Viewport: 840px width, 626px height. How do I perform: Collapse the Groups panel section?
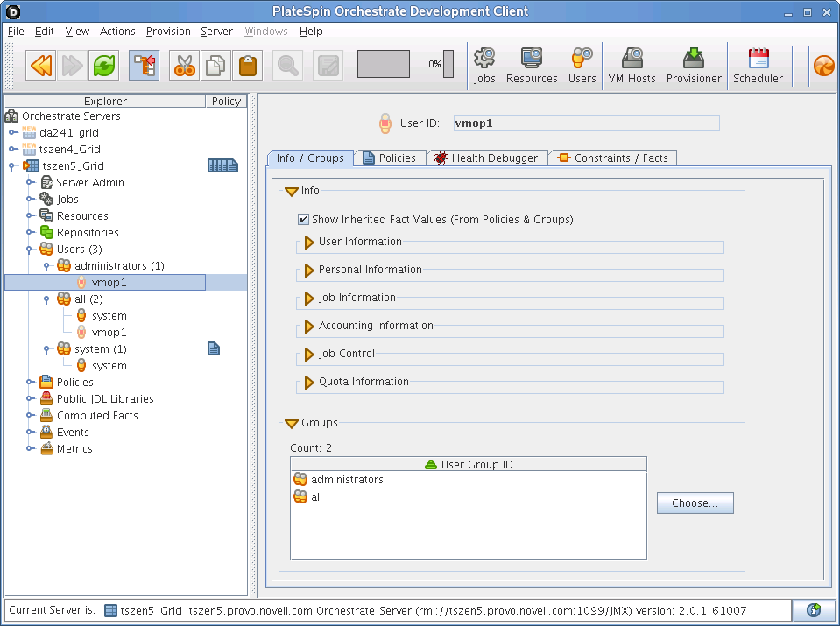tap(292, 423)
